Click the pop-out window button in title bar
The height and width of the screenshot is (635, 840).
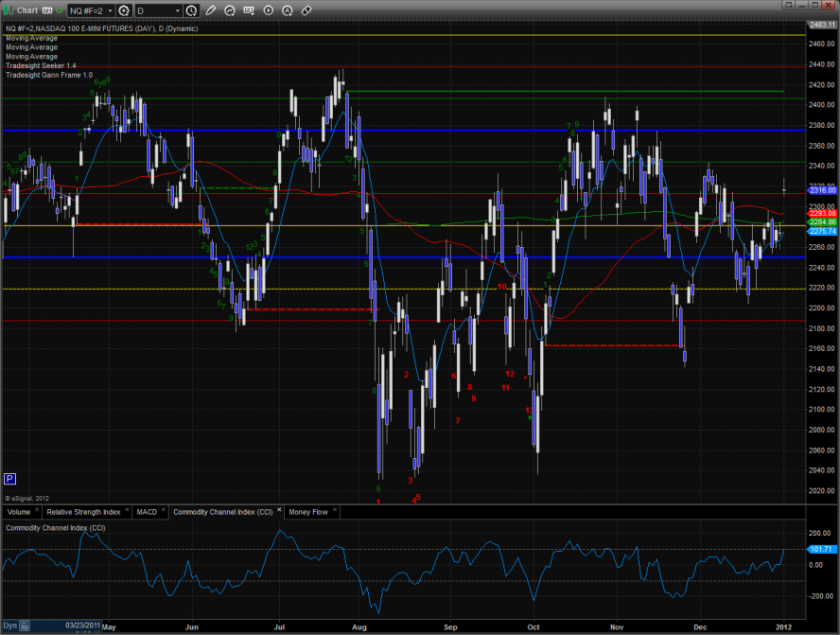(788, 5)
